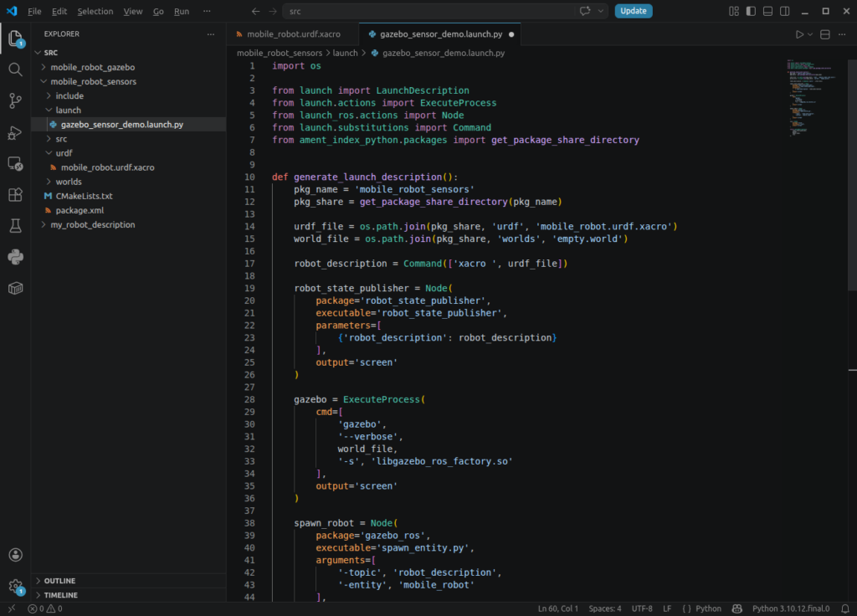Screen dimensions: 857x616
Task: Customize layout icon in title bar
Action: click(x=734, y=11)
